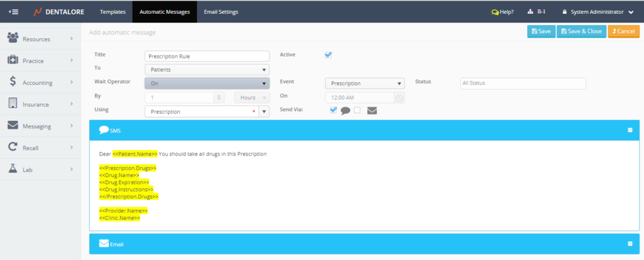Screen dimensions: 644x260
Task: Enable the Email Send Via checkbox
Action: (x=357, y=111)
